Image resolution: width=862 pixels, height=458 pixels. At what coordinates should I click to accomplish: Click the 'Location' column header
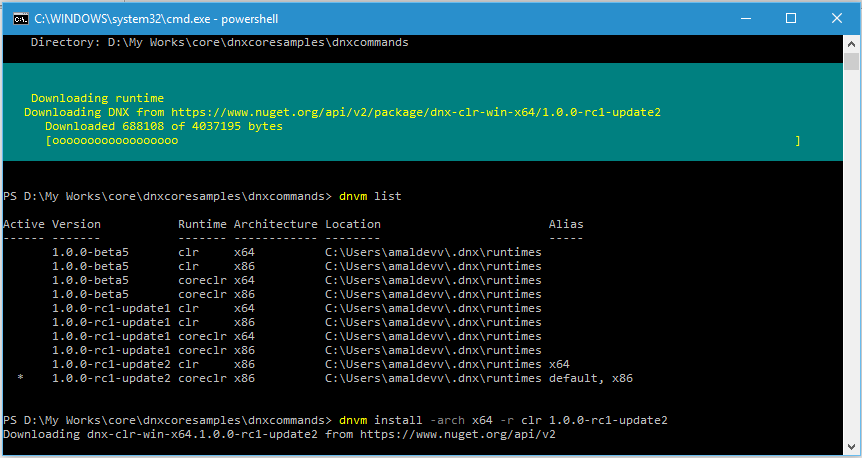click(x=353, y=224)
